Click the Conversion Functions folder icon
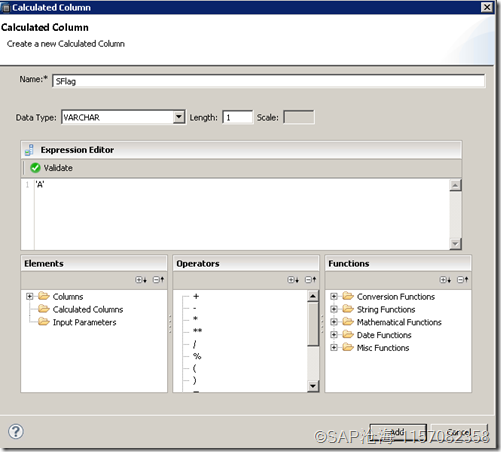 click(348, 296)
